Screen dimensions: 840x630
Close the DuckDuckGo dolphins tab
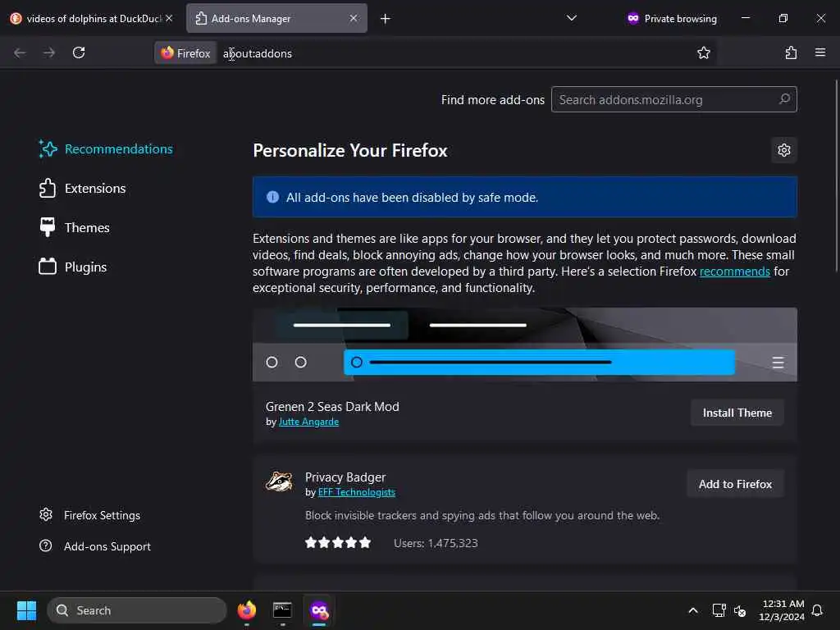169,18
